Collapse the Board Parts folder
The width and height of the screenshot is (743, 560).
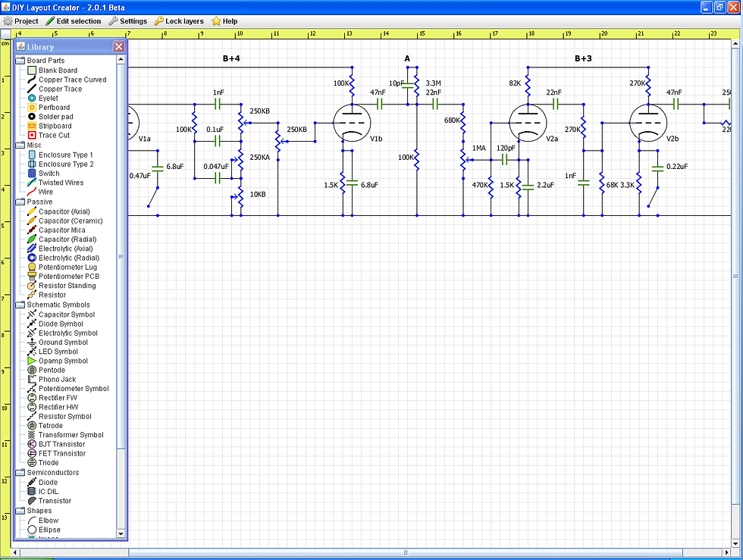pyautogui.click(x=20, y=60)
